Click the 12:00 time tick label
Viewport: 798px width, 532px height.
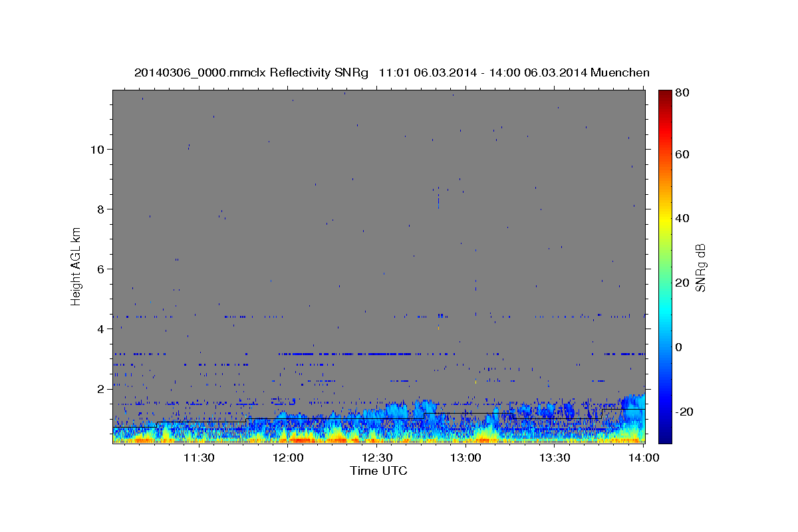coord(288,458)
